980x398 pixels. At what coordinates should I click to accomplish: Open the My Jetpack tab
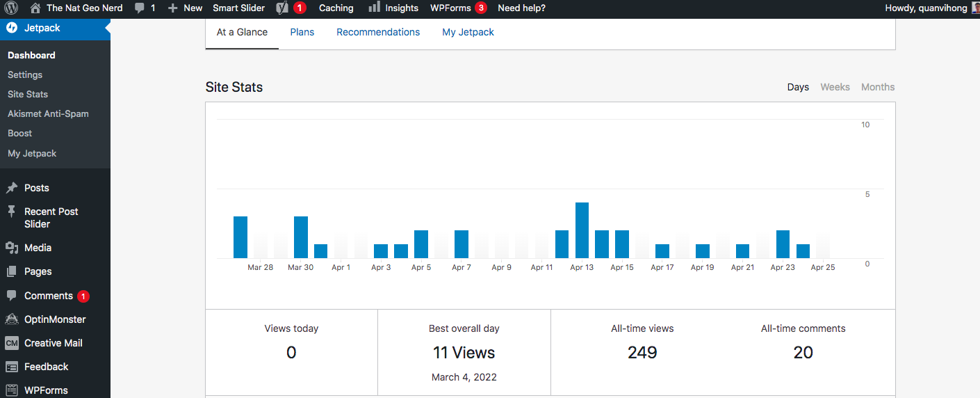[x=468, y=32]
